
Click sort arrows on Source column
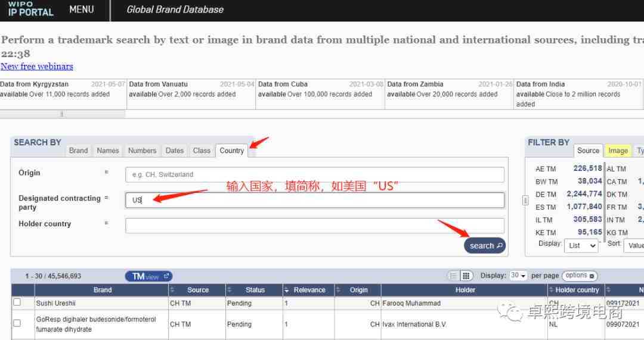point(173,290)
